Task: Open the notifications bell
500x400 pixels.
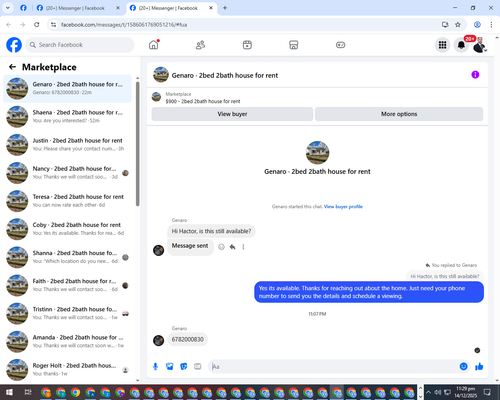Action: click(461, 45)
